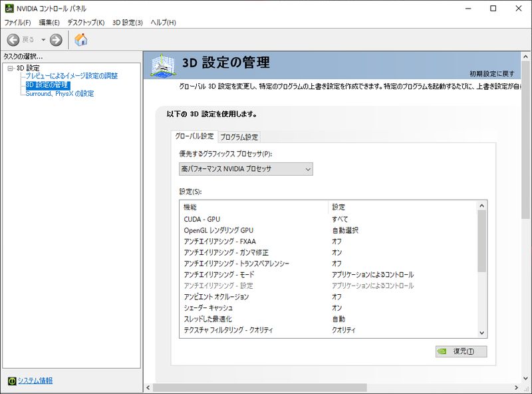Switch to the プログラム設定 tab
Screen dimensions: 532x394
(239, 137)
